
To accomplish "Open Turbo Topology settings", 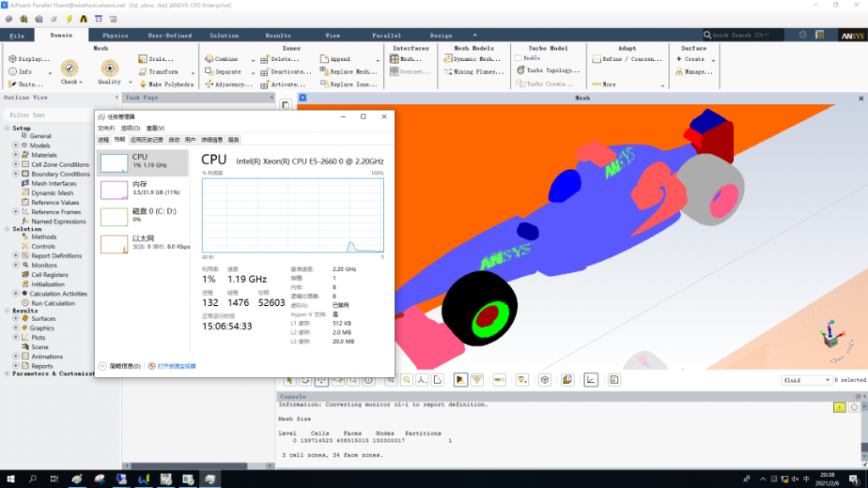I will [548, 71].
